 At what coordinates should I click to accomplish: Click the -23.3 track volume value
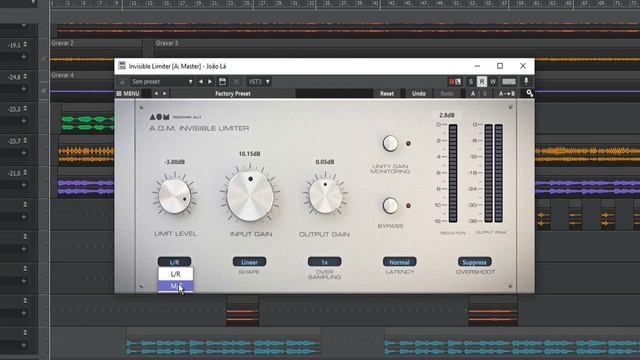coord(14,109)
